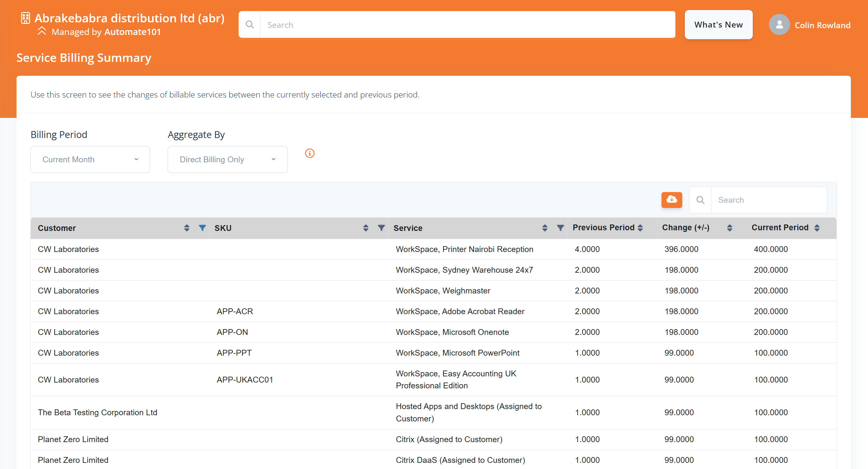The width and height of the screenshot is (868, 469).
Task: Sort the Current Period column
Action: tap(817, 228)
